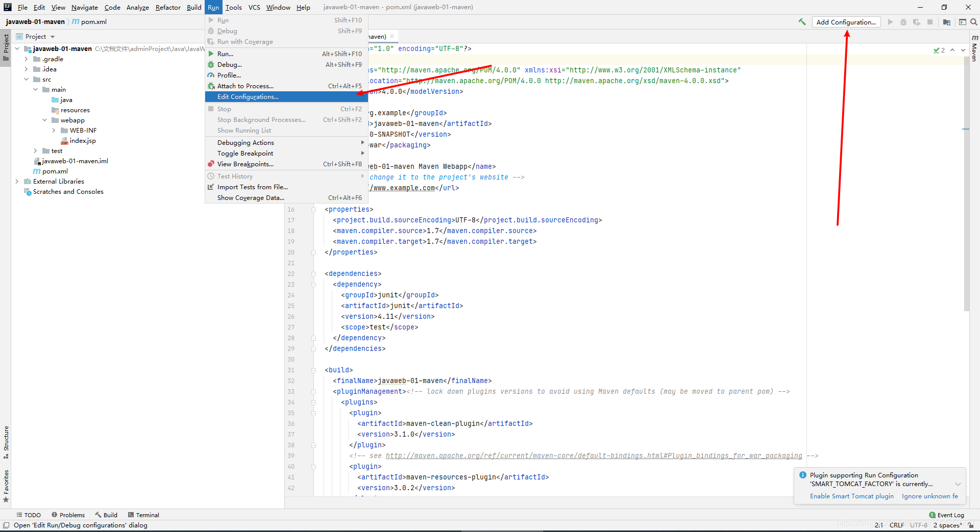Open the Build tool window

[x=106, y=515]
